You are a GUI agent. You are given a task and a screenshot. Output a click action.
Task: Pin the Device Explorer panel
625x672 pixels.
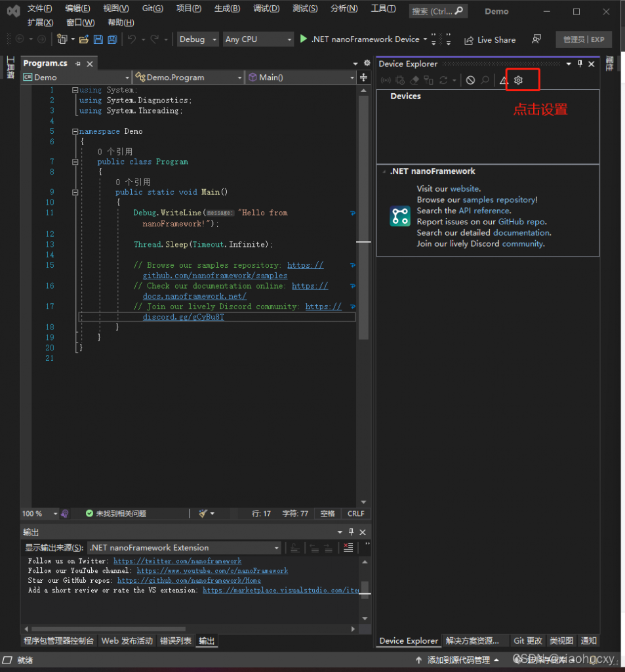[x=580, y=64]
